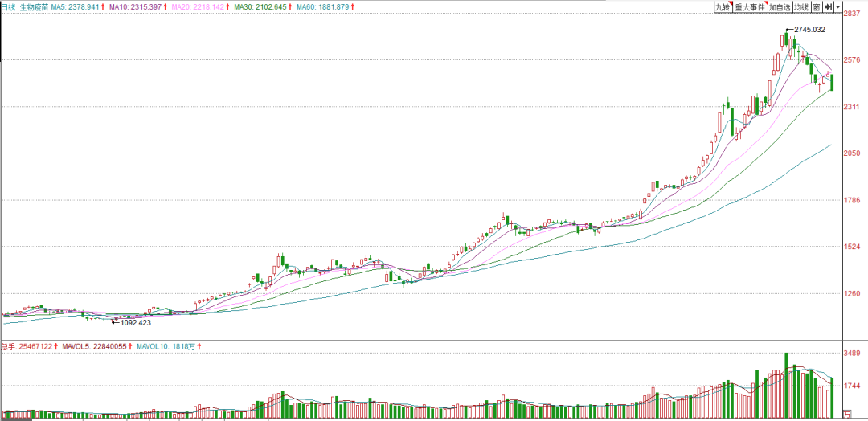
Task: Click the 2576 price axis label
Action: tap(851, 59)
